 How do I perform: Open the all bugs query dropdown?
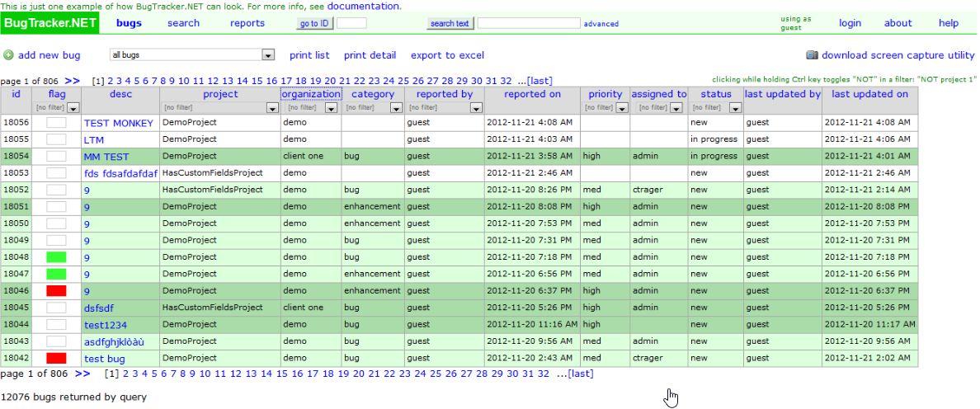click(268, 55)
